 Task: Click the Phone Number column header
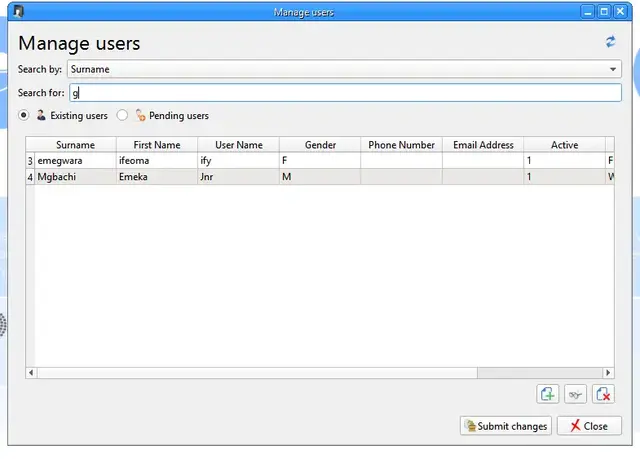click(x=401, y=145)
